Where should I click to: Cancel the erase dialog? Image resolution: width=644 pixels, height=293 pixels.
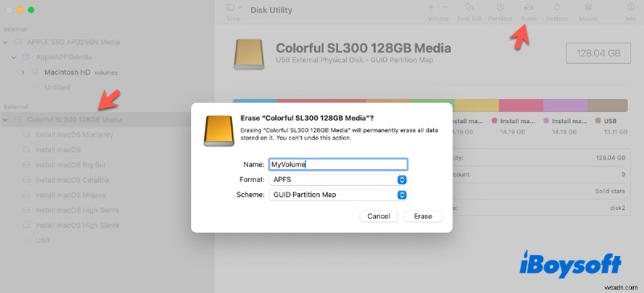[378, 217]
